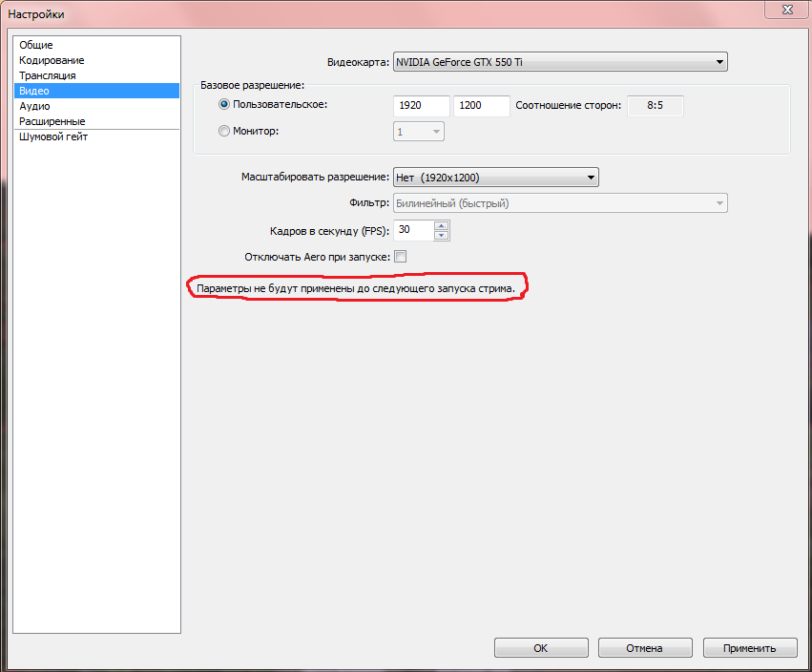Click the Параметры не будут применены notice
812x672 pixels.
pyautogui.click(x=356, y=288)
